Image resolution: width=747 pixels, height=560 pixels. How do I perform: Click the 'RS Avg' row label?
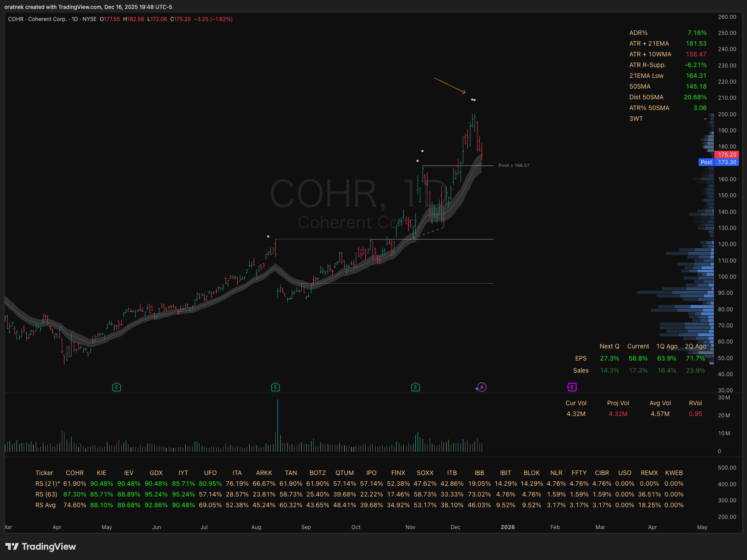46,505
